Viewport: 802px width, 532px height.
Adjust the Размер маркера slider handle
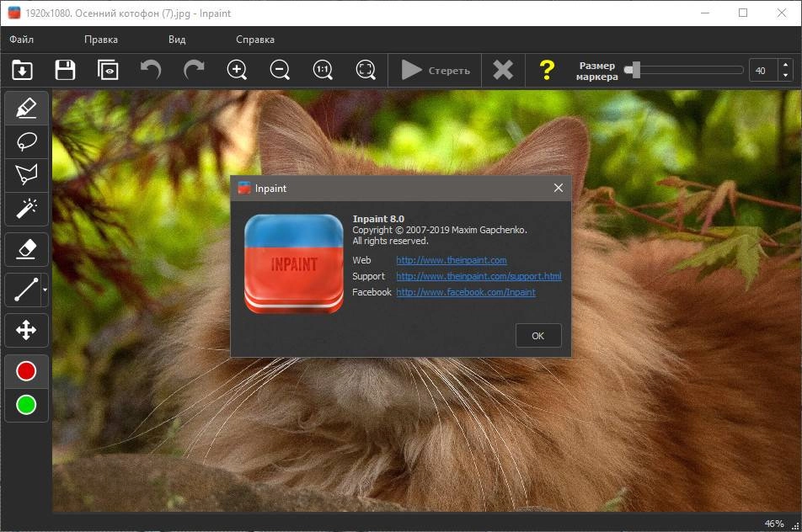click(x=634, y=70)
